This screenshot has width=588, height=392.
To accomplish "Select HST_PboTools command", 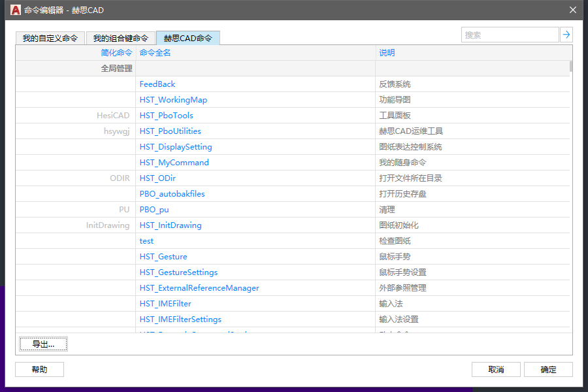I will click(x=166, y=116).
